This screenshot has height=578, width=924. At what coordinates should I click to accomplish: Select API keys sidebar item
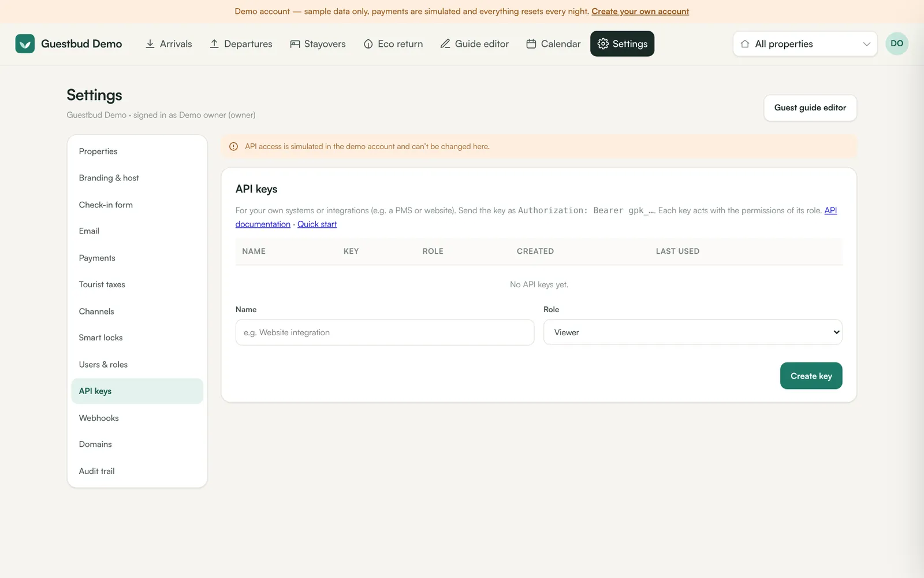coord(137,391)
